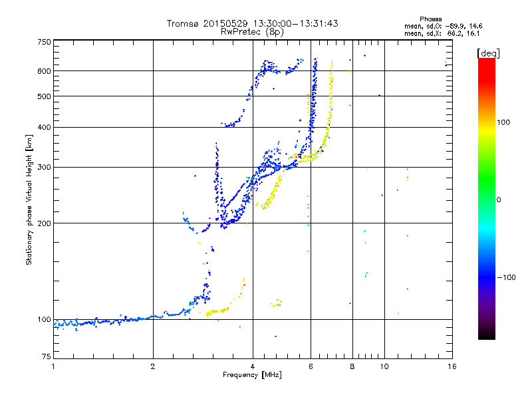Click the '750' y-axis tick label
532x399 pixels.
pos(44,42)
